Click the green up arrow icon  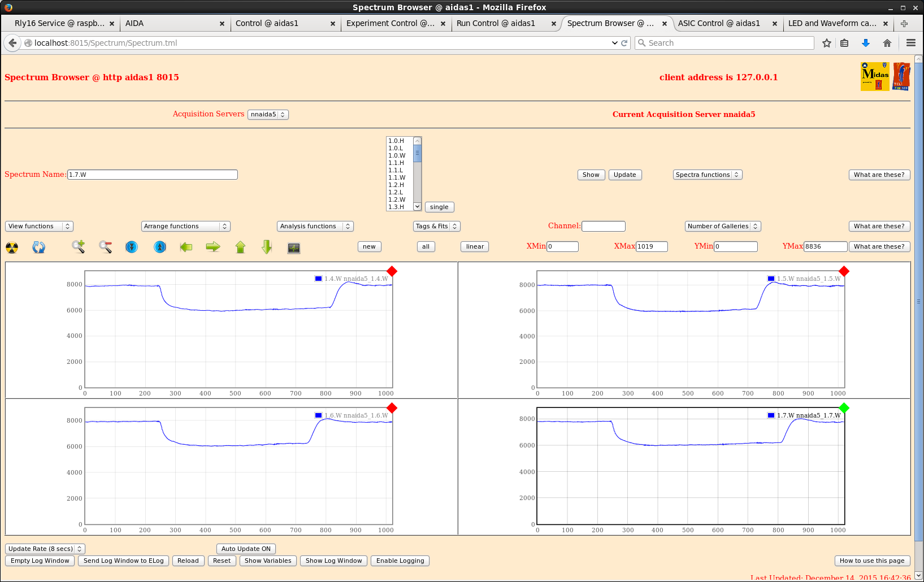click(241, 247)
